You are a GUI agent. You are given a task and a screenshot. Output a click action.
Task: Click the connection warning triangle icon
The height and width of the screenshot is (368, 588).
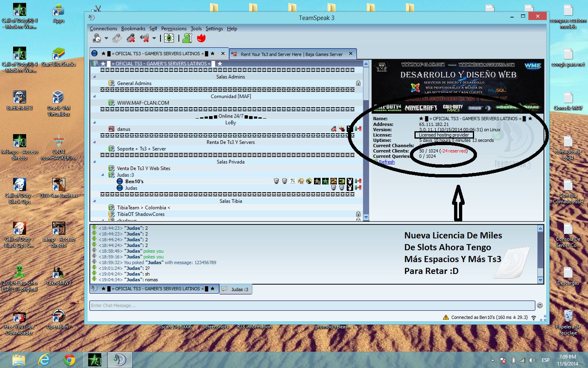click(x=446, y=317)
